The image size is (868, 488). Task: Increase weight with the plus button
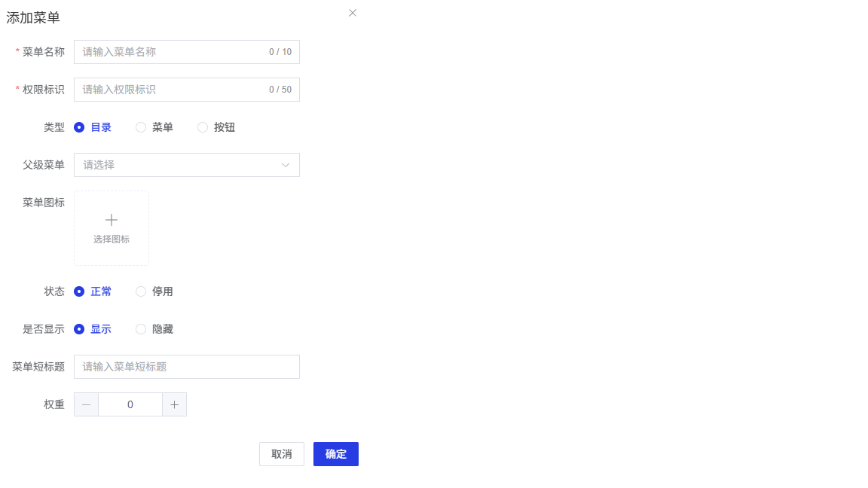[174, 404]
